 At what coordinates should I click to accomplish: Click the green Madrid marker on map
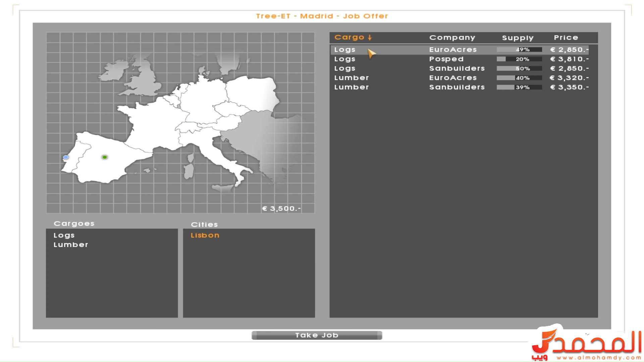(105, 157)
